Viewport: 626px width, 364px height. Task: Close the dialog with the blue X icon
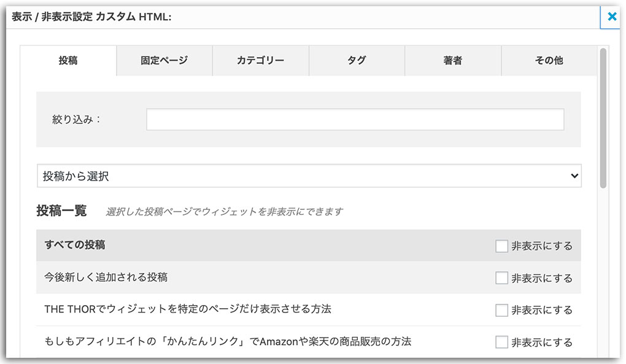click(611, 17)
